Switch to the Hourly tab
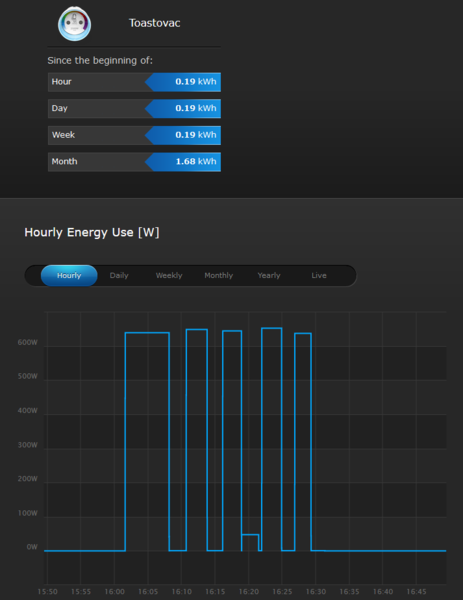The height and width of the screenshot is (600, 463). tap(69, 276)
